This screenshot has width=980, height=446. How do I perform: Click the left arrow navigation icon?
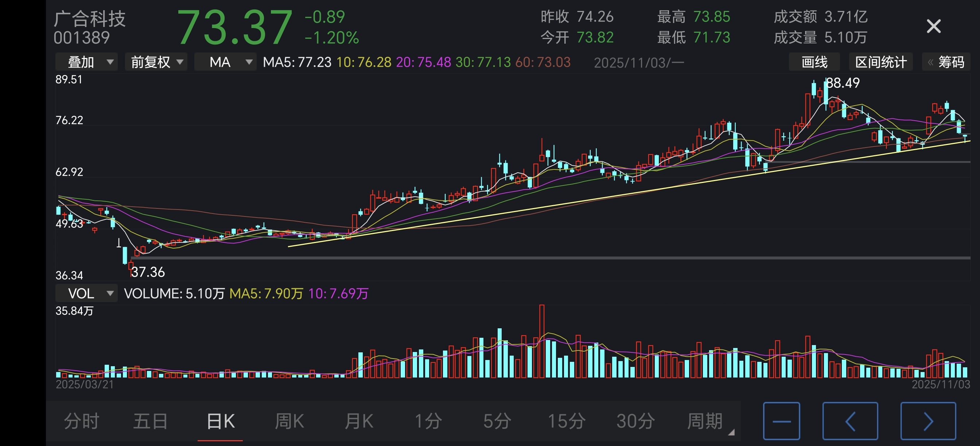click(x=850, y=421)
